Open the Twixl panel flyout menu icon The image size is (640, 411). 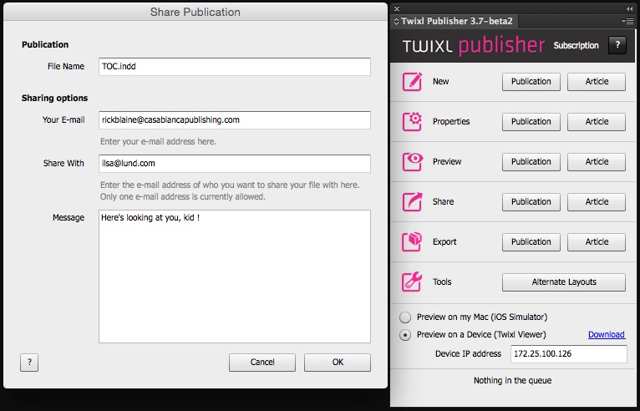coord(628,21)
